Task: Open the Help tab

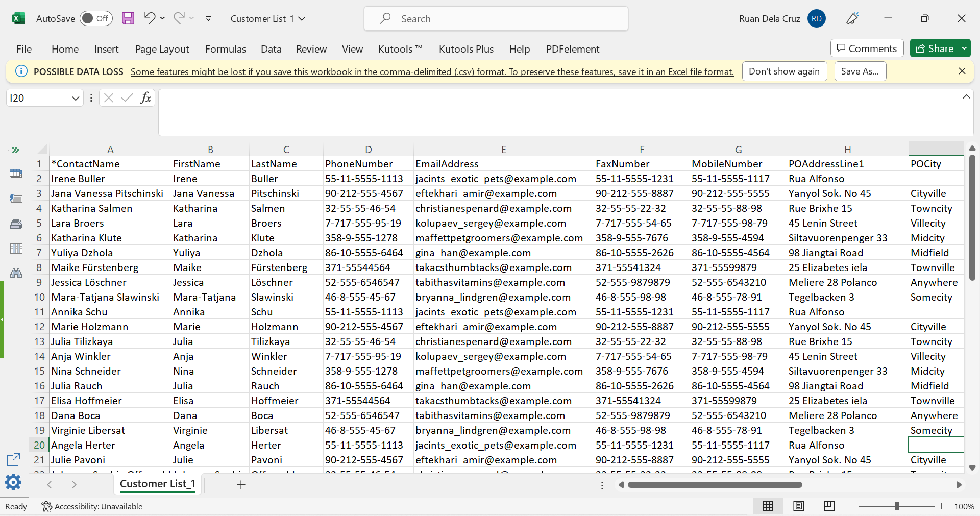Action: [x=519, y=49]
